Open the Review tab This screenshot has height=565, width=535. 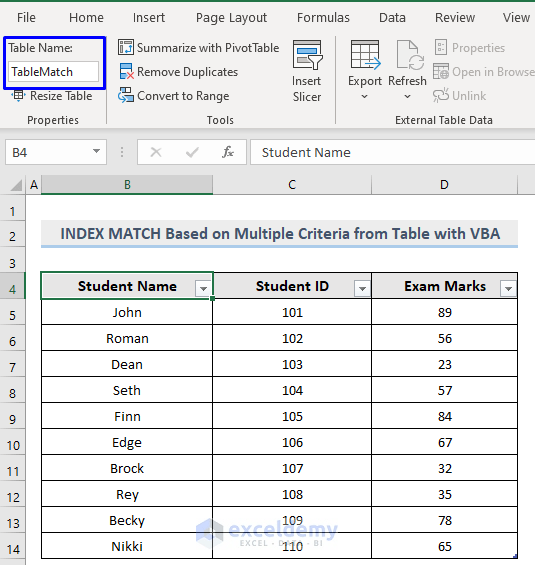coord(455,17)
